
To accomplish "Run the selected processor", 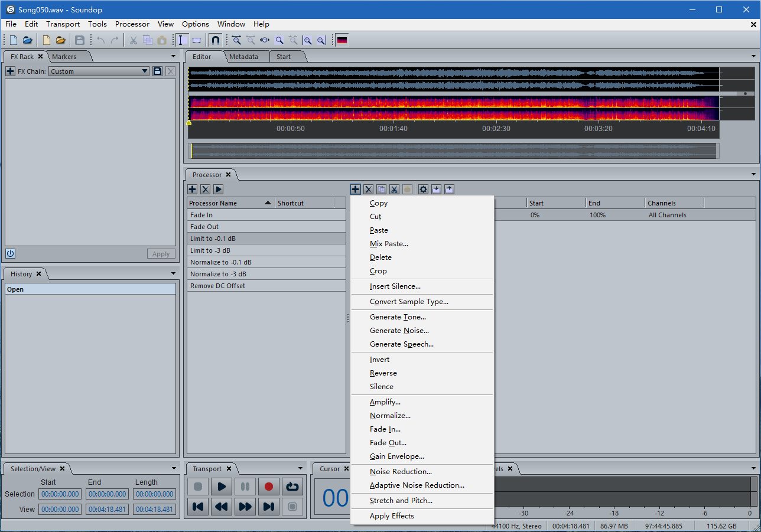I will pos(219,190).
